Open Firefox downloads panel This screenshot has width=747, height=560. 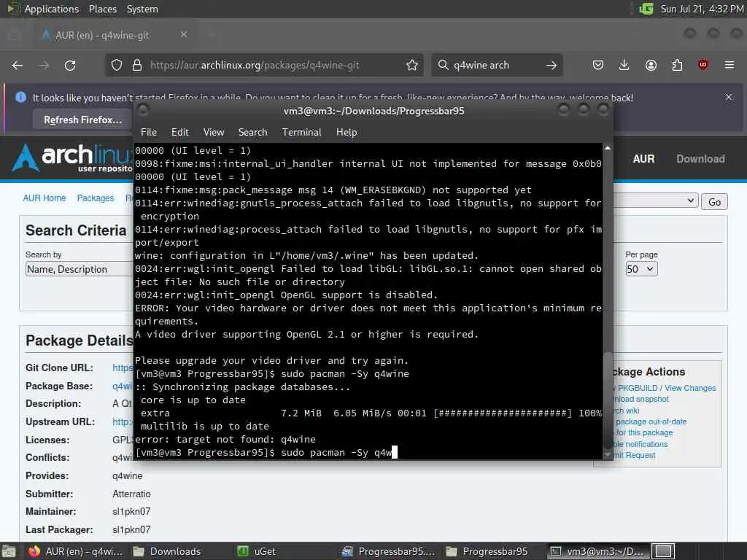coord(624,65)
